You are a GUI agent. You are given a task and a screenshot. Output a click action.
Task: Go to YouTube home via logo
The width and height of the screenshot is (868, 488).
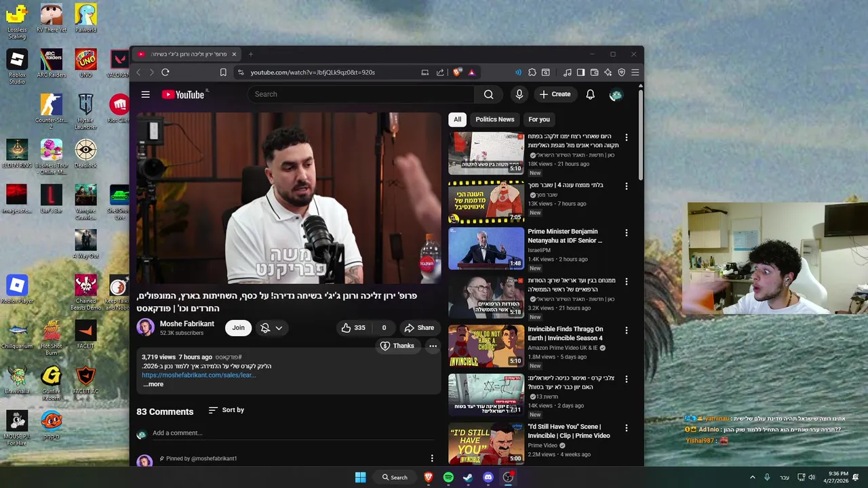pyautogui.click(x=184, y=94)
